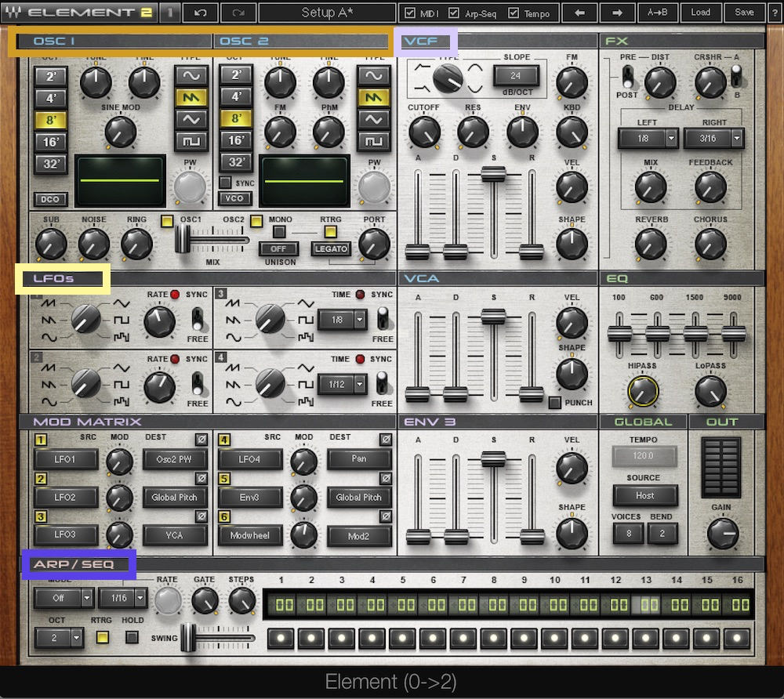The image size is (784, 699).
Task: Click the VCF filter type selector knob
Action: pos(448,78)
